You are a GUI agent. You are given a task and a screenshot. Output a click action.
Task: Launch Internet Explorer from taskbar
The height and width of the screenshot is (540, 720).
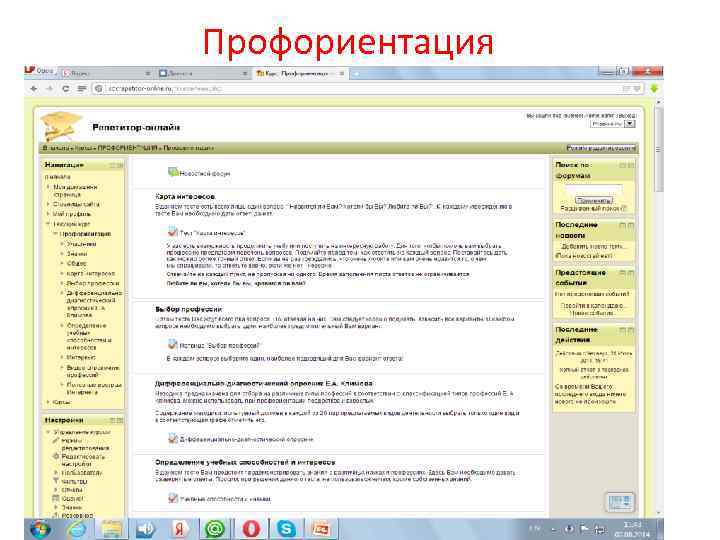tap(77, 529)
